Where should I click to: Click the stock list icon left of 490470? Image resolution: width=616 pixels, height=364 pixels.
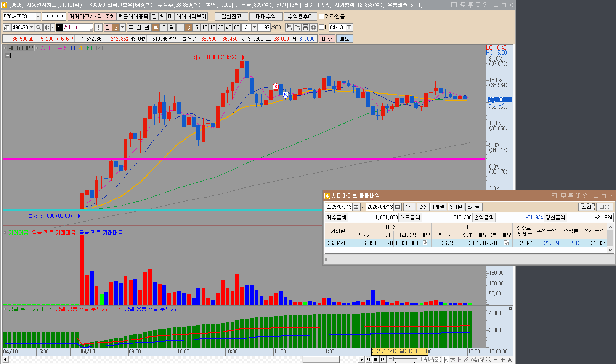click(6, 27)
